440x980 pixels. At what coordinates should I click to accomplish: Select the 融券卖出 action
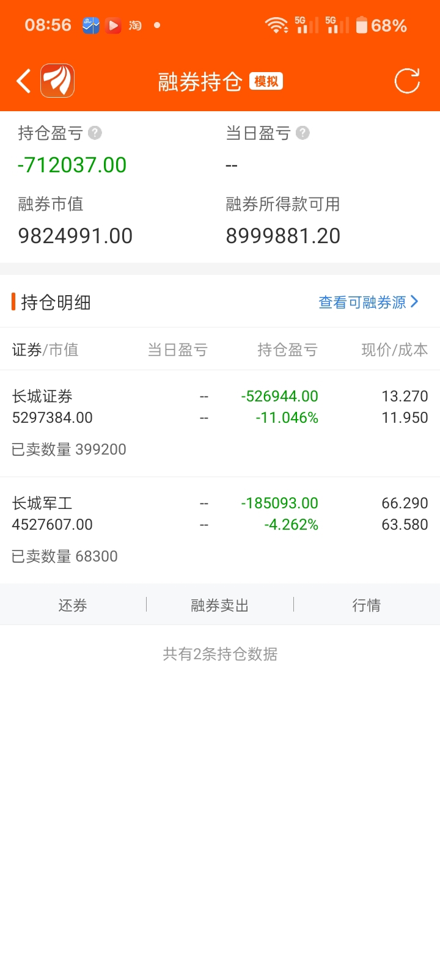(x=220, y=605)
